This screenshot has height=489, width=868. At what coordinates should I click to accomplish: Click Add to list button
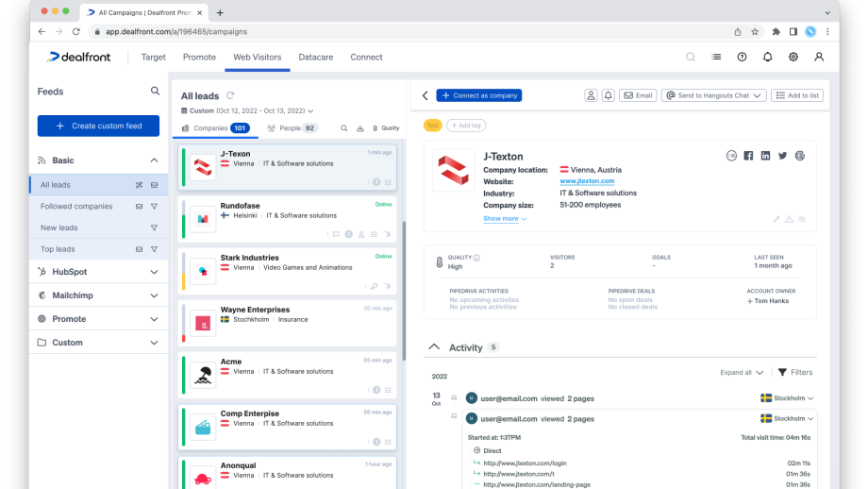[x=797, y=95]
